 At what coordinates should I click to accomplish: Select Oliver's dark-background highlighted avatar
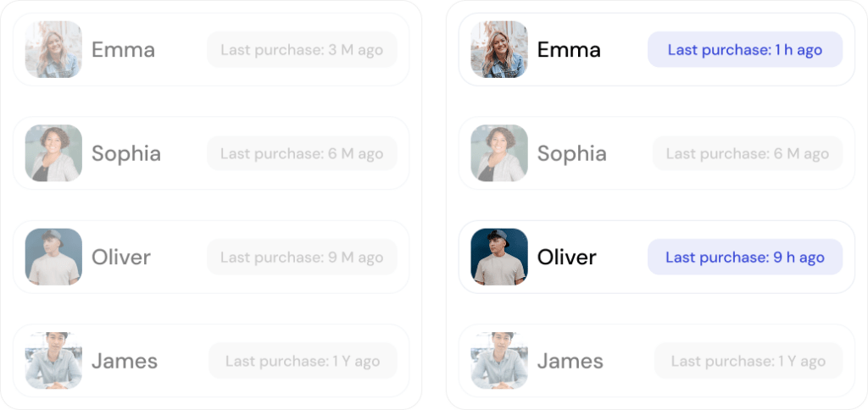coord(499,257)
